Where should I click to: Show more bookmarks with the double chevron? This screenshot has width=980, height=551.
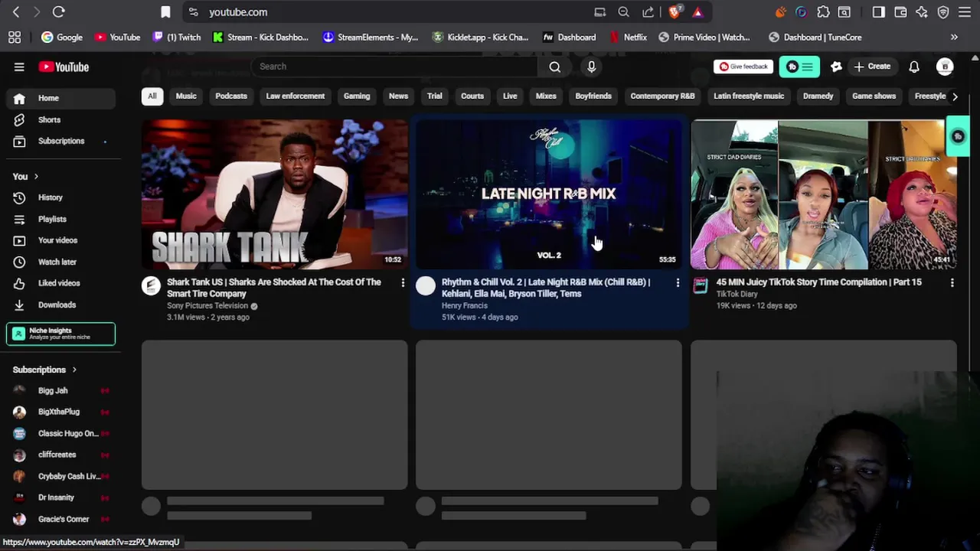point(954,37)
